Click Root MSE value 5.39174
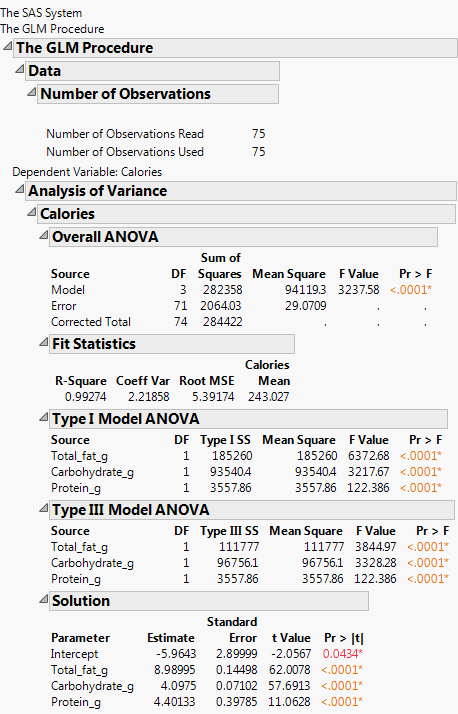Image resolution: width=458 pixels, height=714 pixels. pyautogui.click(x=213, y=397)
